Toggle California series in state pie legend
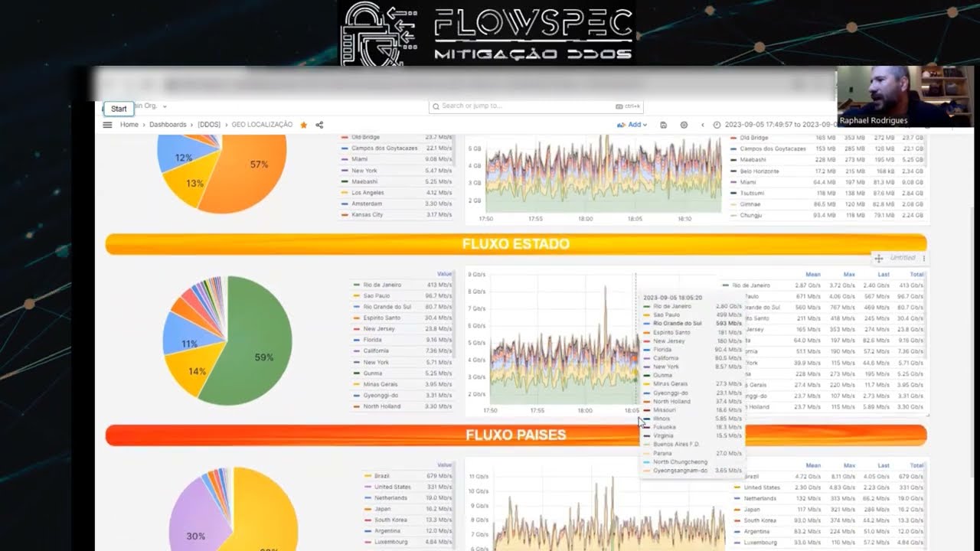This screenshot has width=980, height=551. 376,351
